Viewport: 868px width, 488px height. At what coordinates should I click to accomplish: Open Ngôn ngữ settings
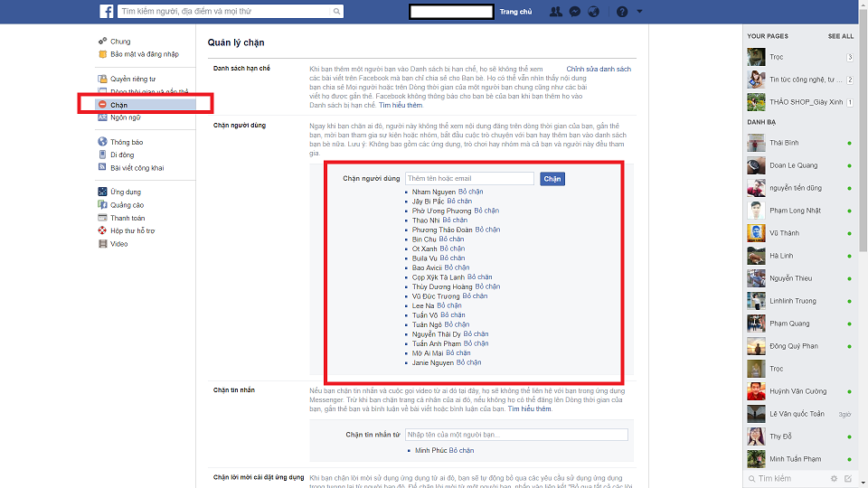(x=125, y=117)
